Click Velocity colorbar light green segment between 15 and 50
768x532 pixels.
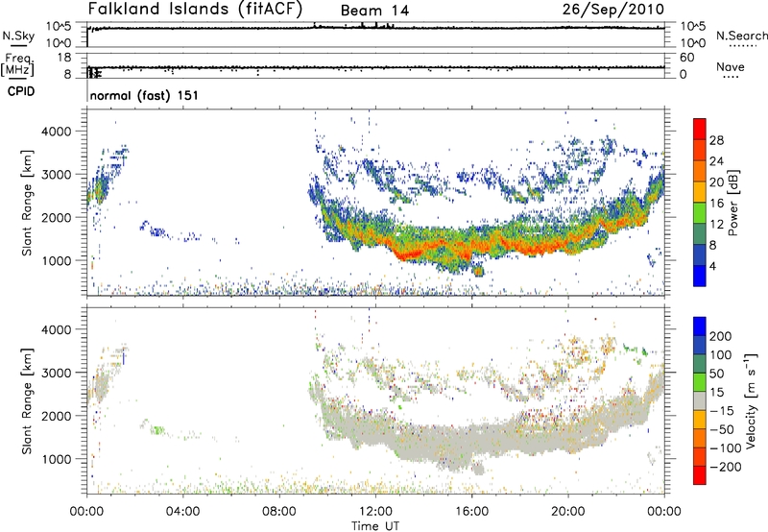[700, 382]
